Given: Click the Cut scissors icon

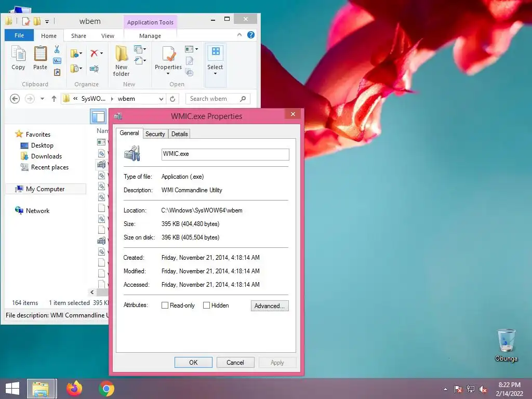Looking at the screenshot, I should pyautogui.click(x=57, y=49).
